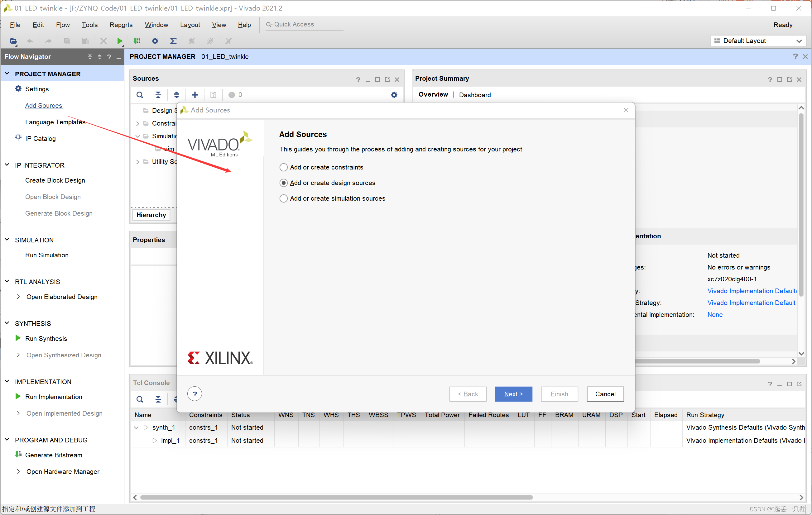Viewport: 812px width, 515px height.
Task: Open the Tools menu
Action: point(89,25)
